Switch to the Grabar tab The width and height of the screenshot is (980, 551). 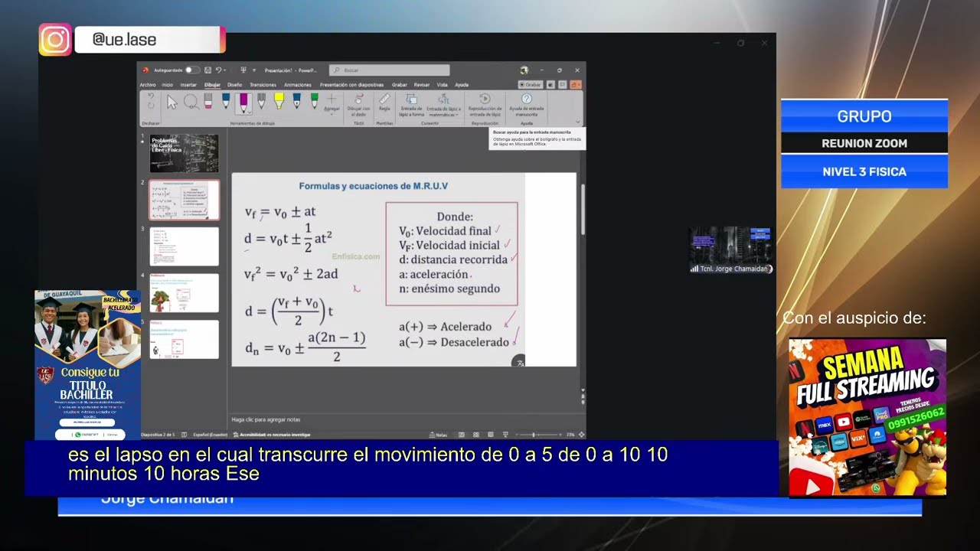pyautogui.click(x=400, y=85)
